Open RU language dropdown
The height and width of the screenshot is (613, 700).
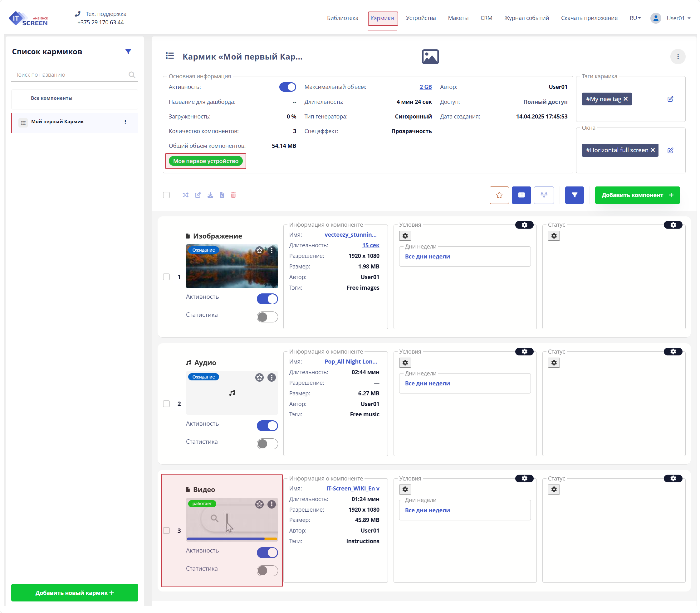(x=635, y=18)
